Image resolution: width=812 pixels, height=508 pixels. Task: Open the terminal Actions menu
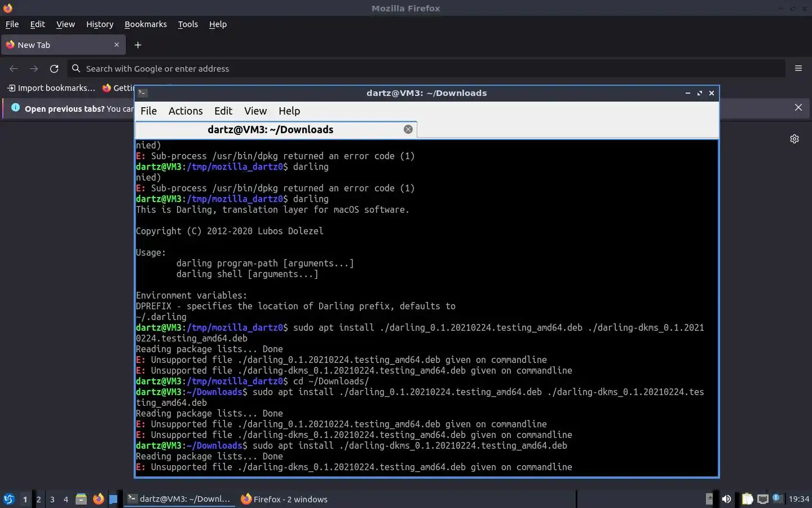click(186, 111)
